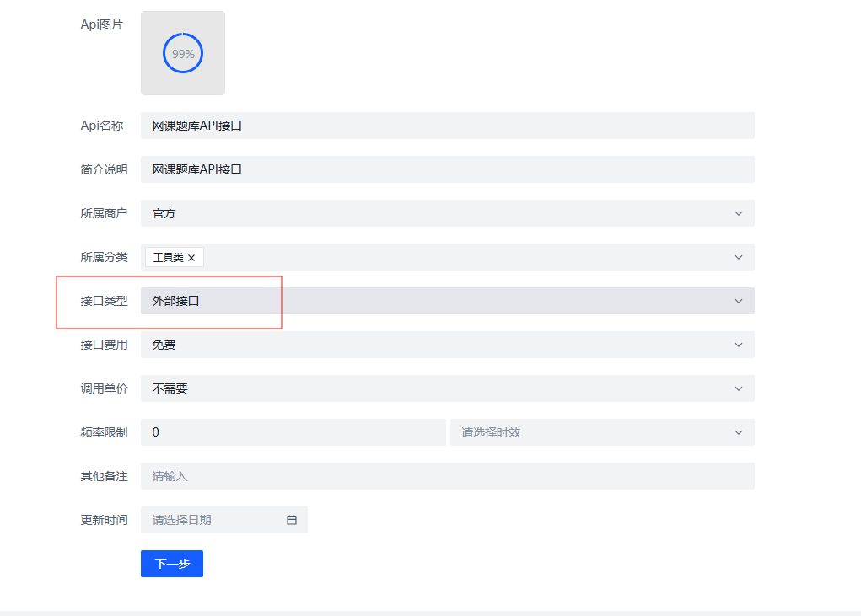
Task: Expand the 所属商户 chevron arrow
Action: pos(739,213)
